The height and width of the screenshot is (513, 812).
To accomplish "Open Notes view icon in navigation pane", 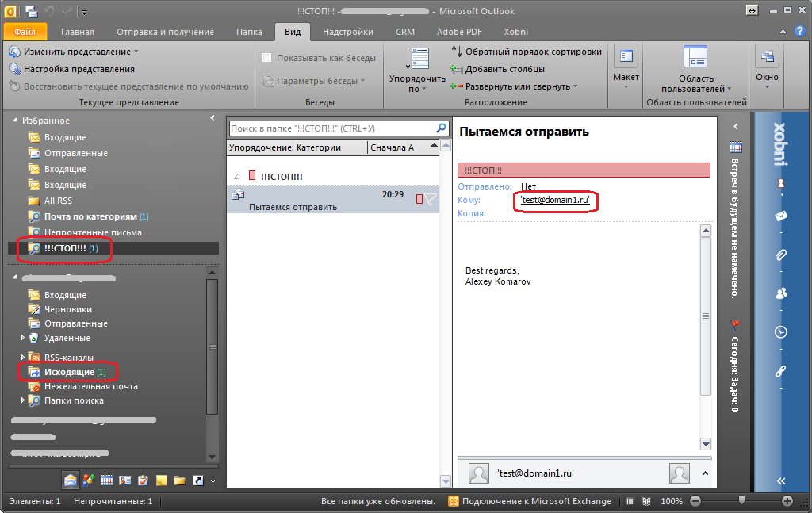I will point(161,480).
